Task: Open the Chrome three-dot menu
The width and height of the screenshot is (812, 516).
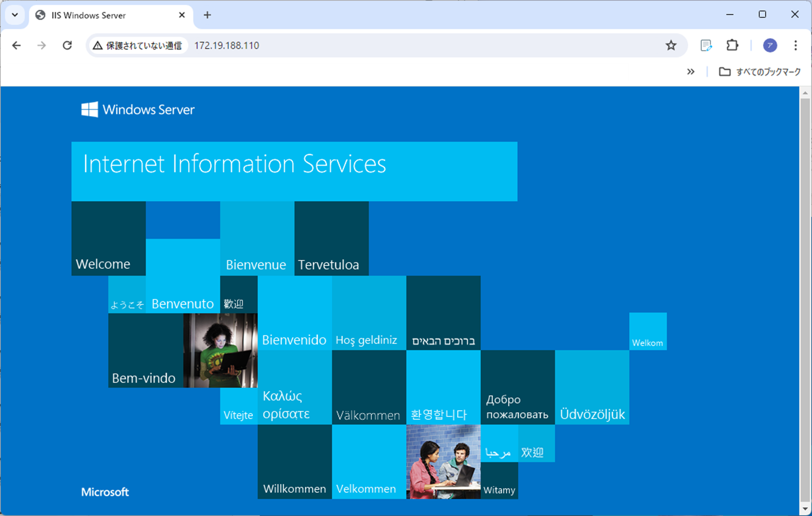Action: pos(796,45)
